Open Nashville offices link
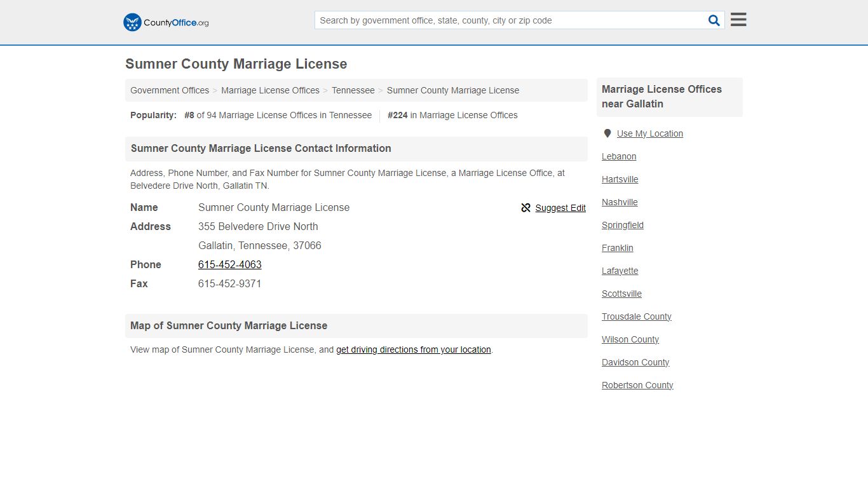 point(620,202)
